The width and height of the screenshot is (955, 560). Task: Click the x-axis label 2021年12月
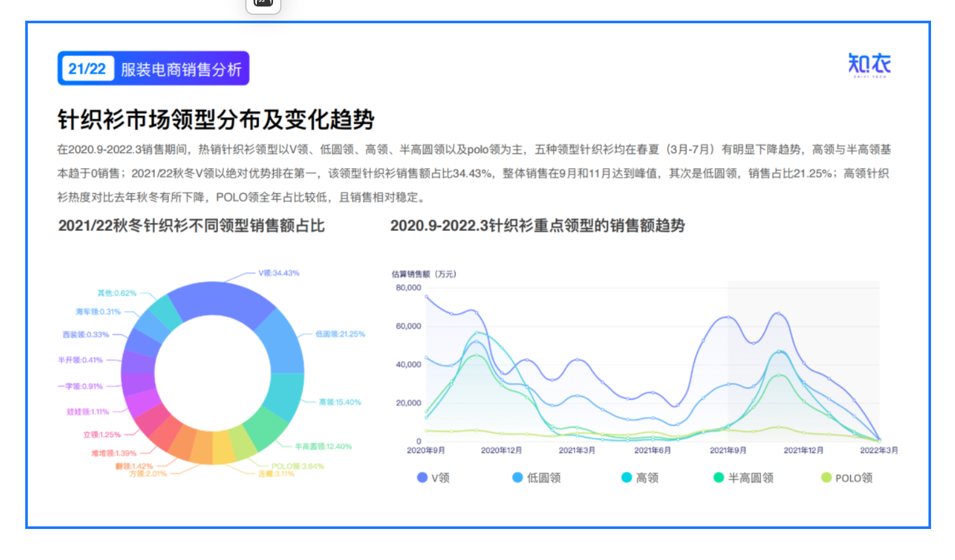804,450
